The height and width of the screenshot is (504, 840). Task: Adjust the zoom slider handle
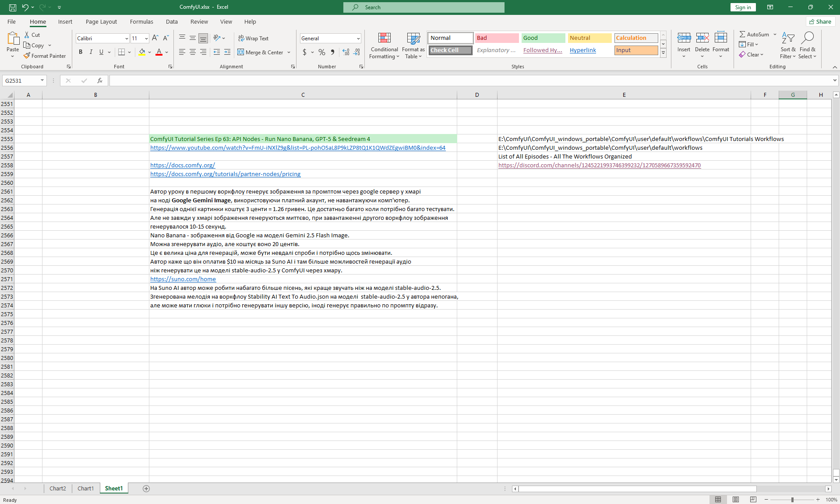click(x=792, y=500)
